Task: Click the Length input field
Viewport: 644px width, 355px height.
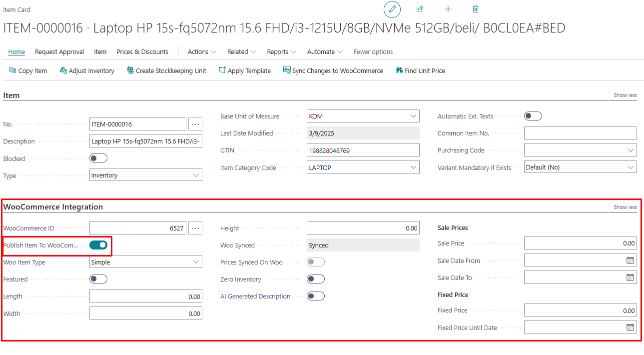Action: pos(146,296)
